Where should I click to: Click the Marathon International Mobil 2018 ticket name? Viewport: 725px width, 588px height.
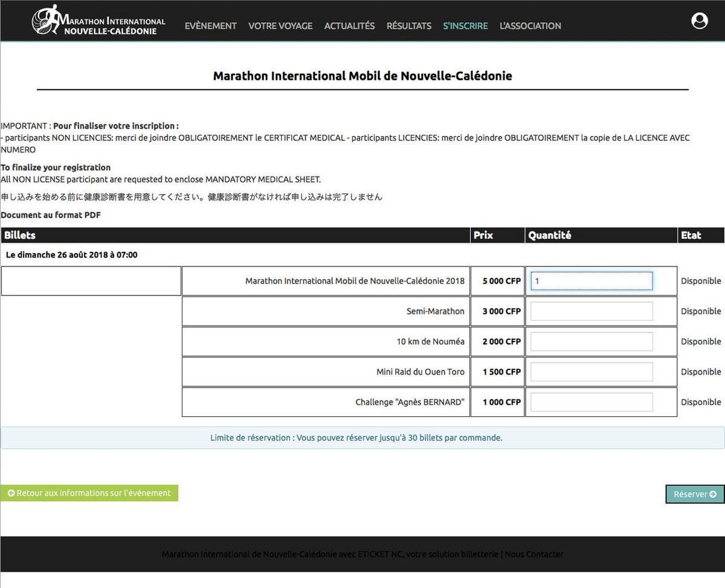click(x=355, y=281)
